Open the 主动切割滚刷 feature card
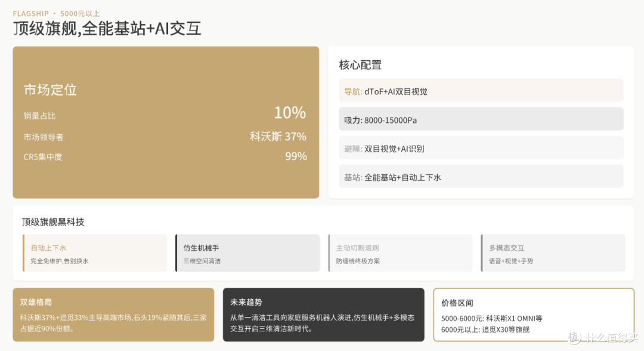This screenshot has height=351, width=644. 401,253
